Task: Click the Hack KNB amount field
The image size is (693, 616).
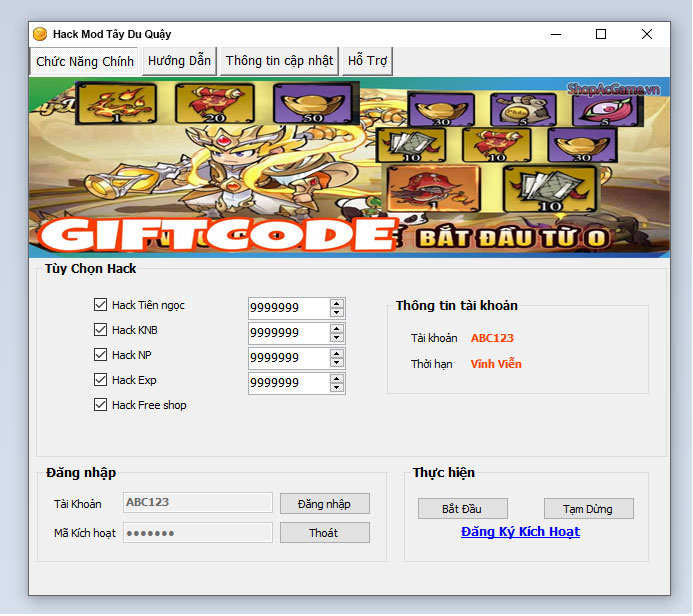Action: click(289, 333)
